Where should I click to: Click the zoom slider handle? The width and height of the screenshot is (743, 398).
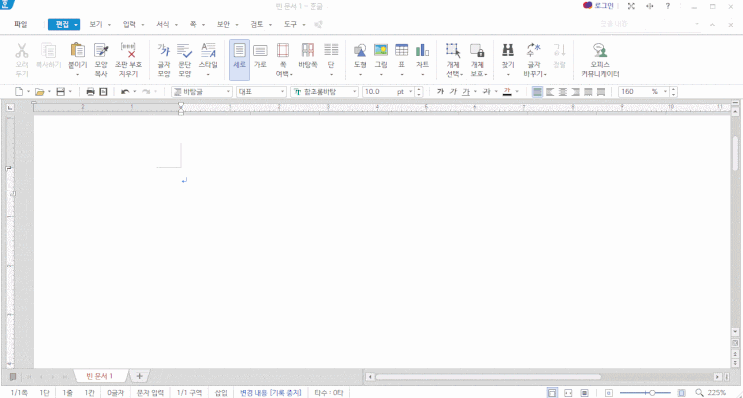click(652, 393)
